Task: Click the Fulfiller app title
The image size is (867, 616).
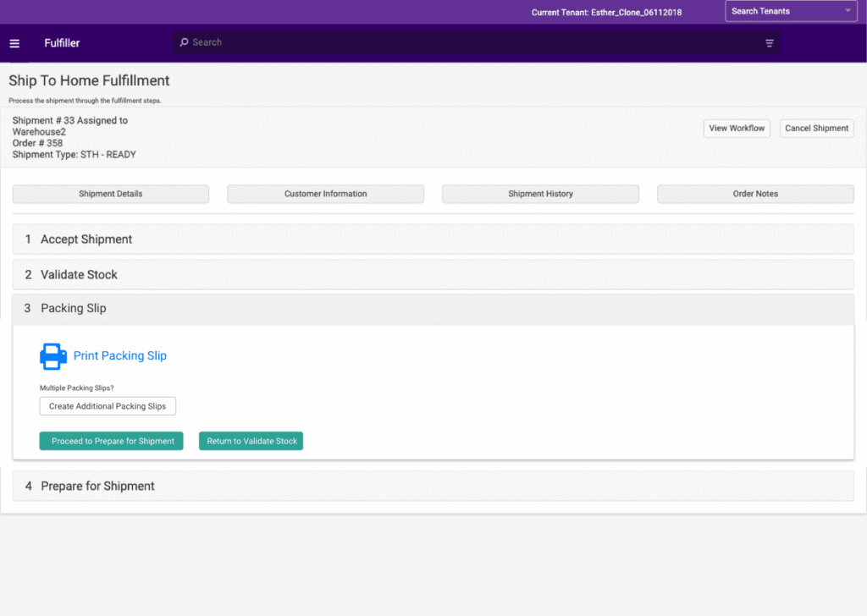Action: pos(62,43)
